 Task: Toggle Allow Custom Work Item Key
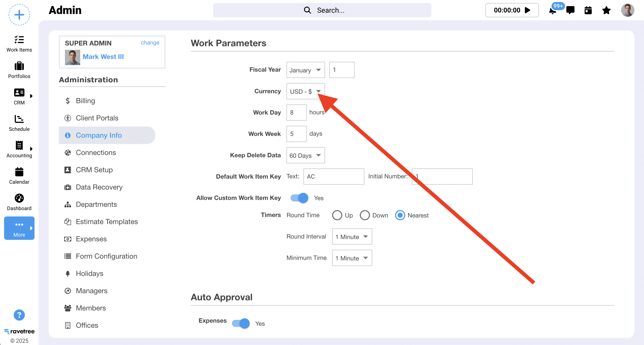click(299, 198)
